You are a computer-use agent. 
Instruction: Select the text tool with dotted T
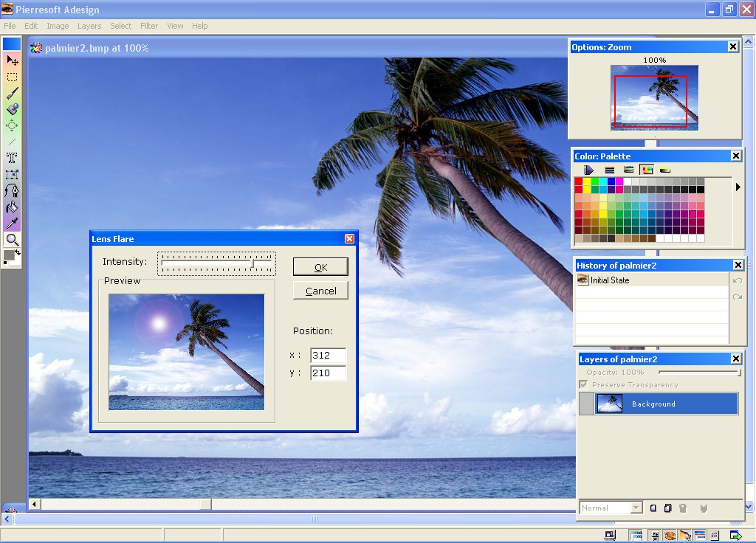pos(12,158)
